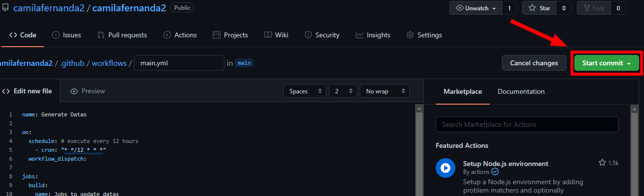Open repository Settings tab

pos(424,35)
